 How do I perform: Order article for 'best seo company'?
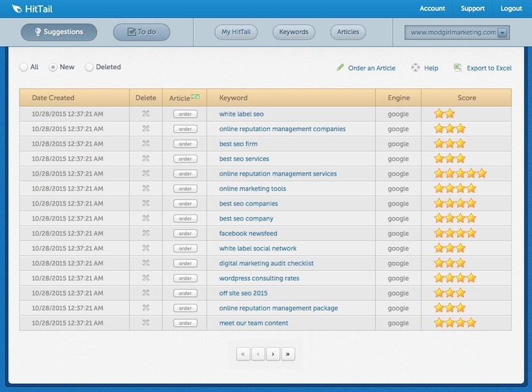tap(186, 219)
